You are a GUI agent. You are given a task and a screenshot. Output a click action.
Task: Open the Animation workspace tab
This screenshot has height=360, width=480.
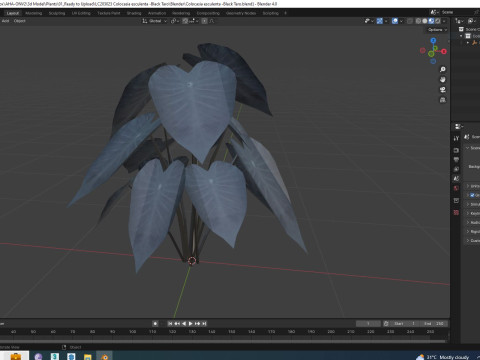(157, 13)
